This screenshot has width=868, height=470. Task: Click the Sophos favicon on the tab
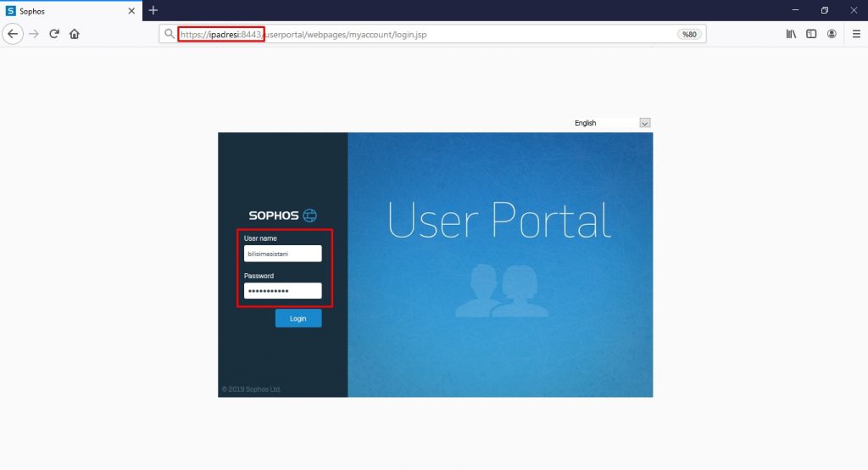click(10, 10)
